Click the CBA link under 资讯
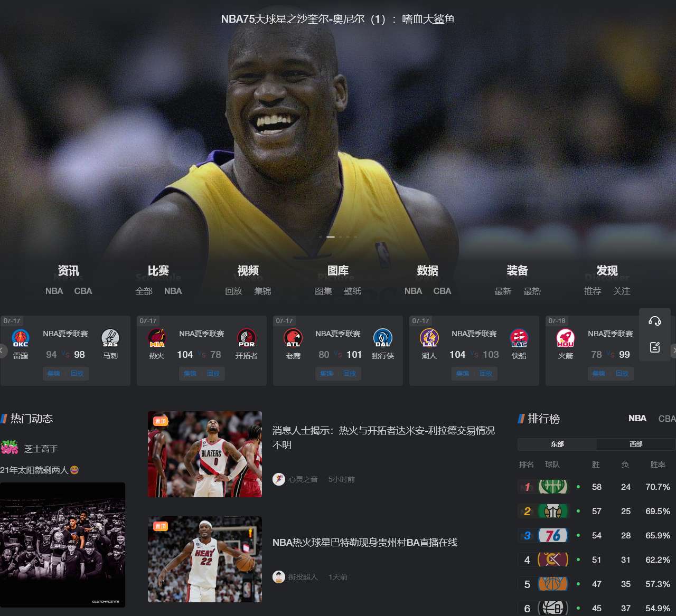This screenshot has height=616, width=676. click(83, 291)
